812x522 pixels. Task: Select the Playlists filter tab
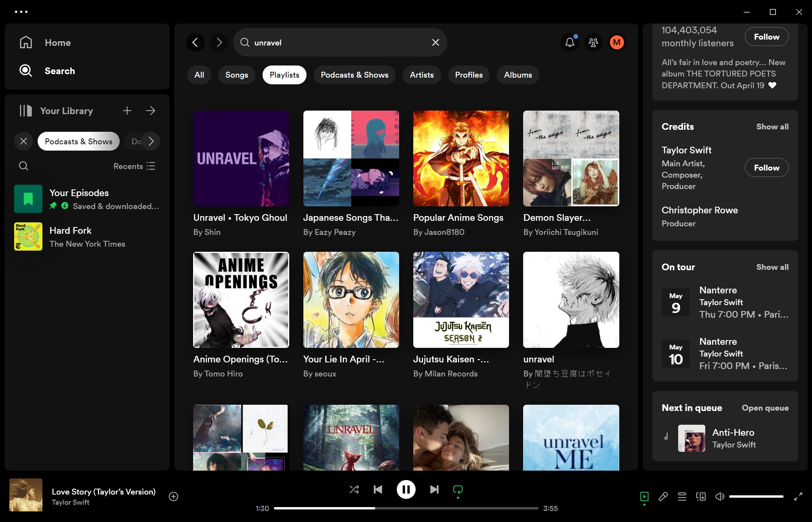(x=284, y=75)
